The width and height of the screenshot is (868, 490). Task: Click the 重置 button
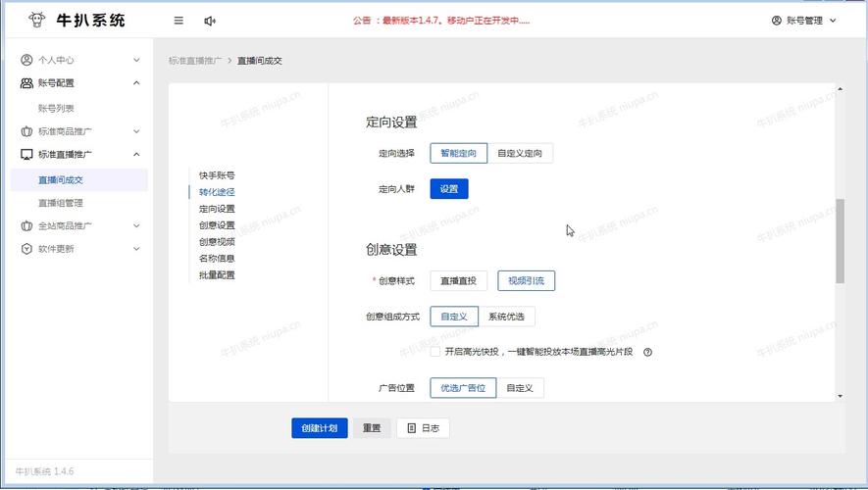pos(372,428)
